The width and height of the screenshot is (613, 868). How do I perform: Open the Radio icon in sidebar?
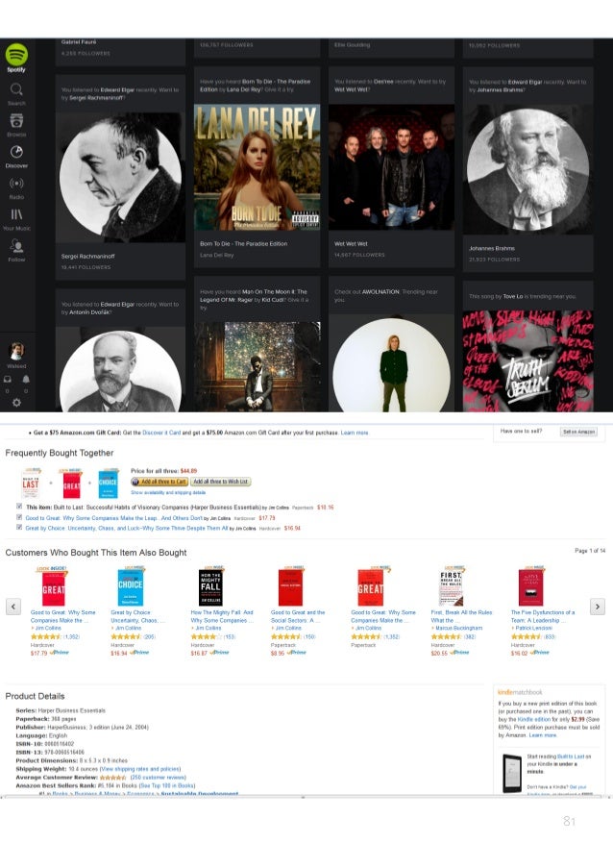click(x=16, y=184)
